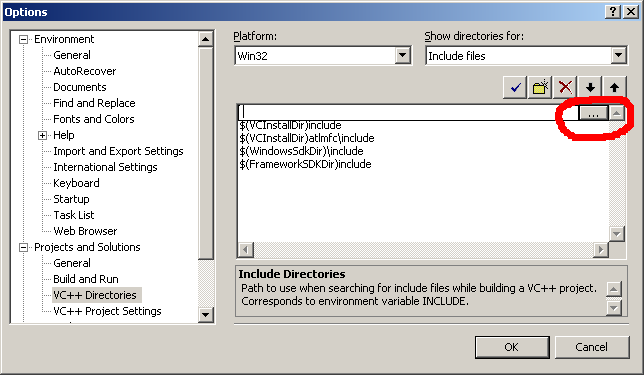Viewport: 644px width, 375px height.
Task: Delete entry with red X icon
Action: coord(565,87)
